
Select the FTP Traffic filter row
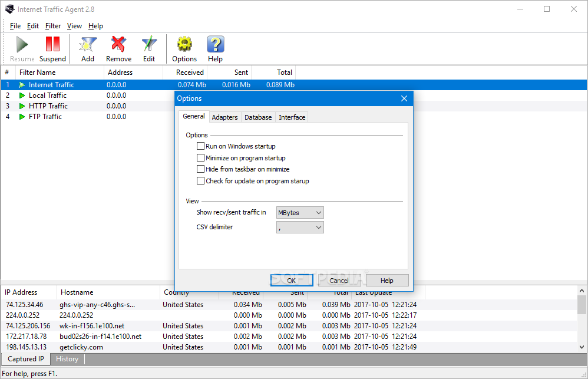click(x=88, y=117)
